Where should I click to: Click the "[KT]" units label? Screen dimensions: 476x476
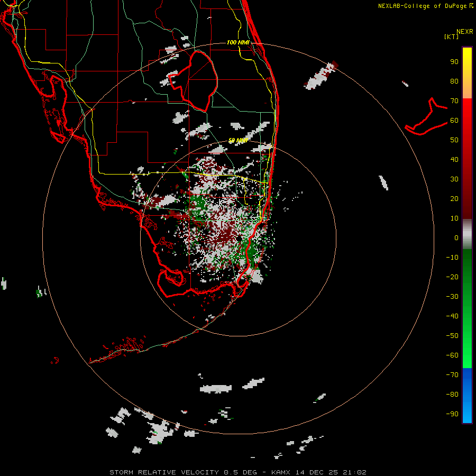click(452, 36)
